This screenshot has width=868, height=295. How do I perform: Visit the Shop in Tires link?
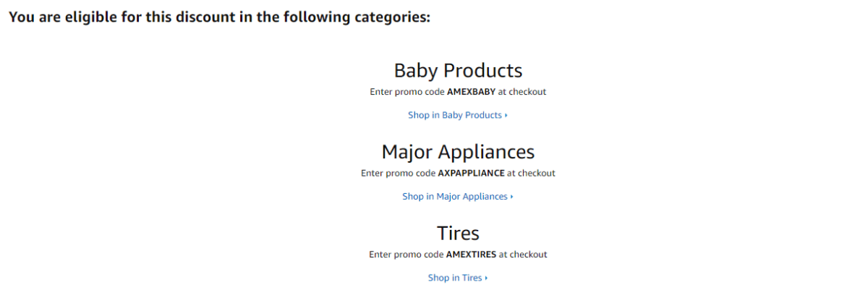point(458,278)
